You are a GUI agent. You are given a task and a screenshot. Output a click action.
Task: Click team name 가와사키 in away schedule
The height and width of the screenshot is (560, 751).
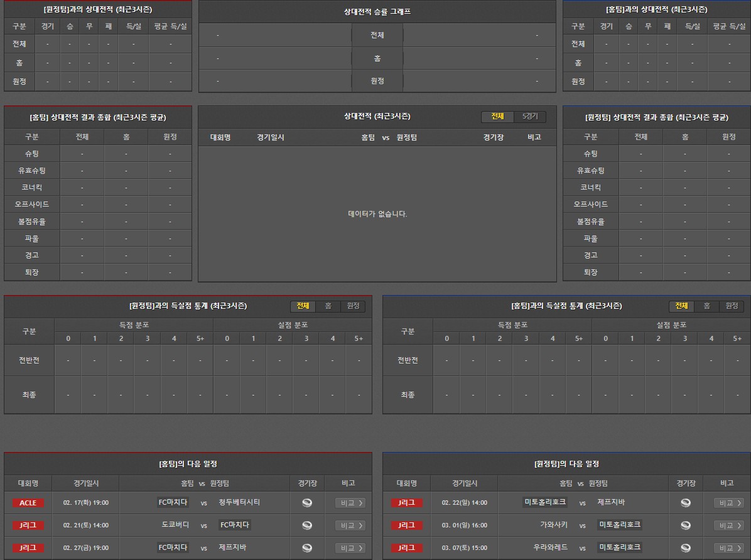(x=553, y=525)
